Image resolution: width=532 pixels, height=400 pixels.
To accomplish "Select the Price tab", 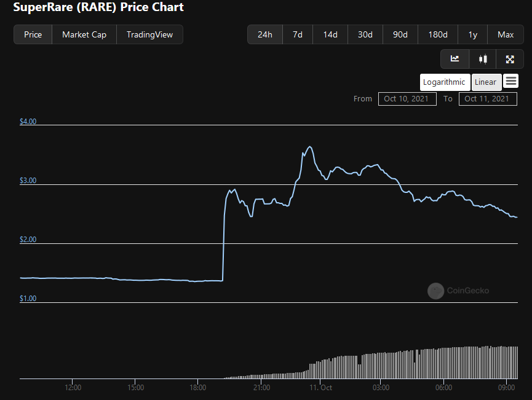I will click(x=33, y=34).
